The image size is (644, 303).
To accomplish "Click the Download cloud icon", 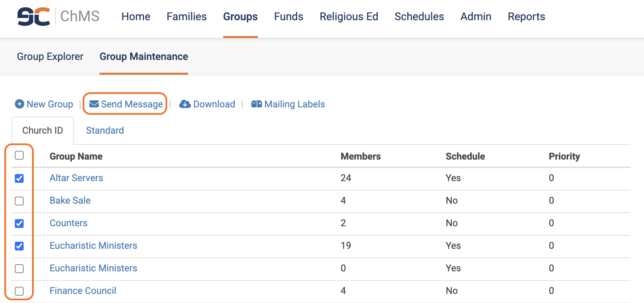I will tap(185, 104).
